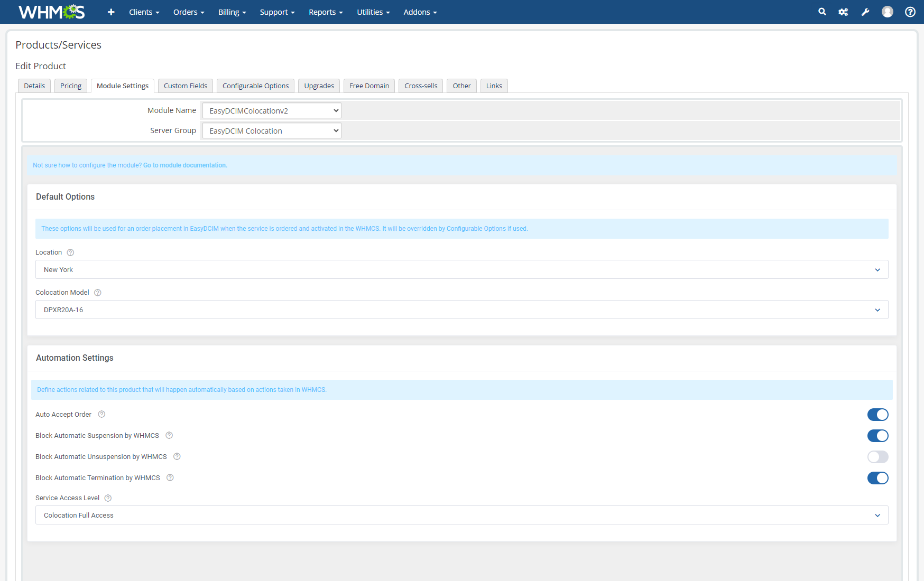Open the Billing menu
The image size is (924, 581).
pyautogui.click(x=232, y=12)
